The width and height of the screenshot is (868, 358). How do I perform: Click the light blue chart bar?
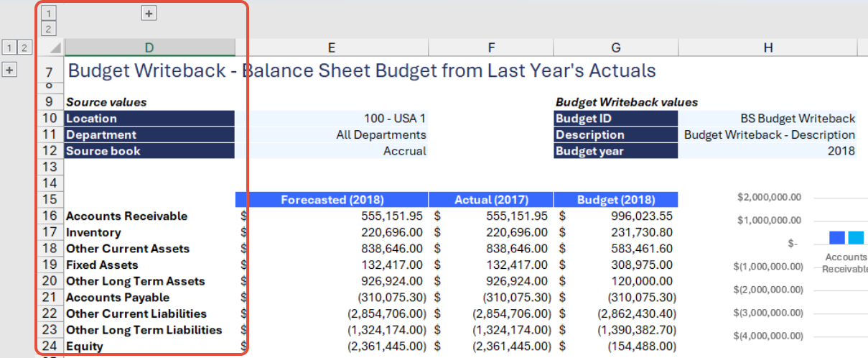click(855, 237)
